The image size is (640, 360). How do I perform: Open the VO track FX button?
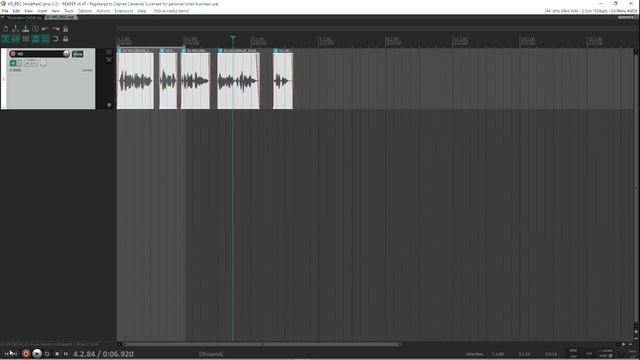coord(13,63)
